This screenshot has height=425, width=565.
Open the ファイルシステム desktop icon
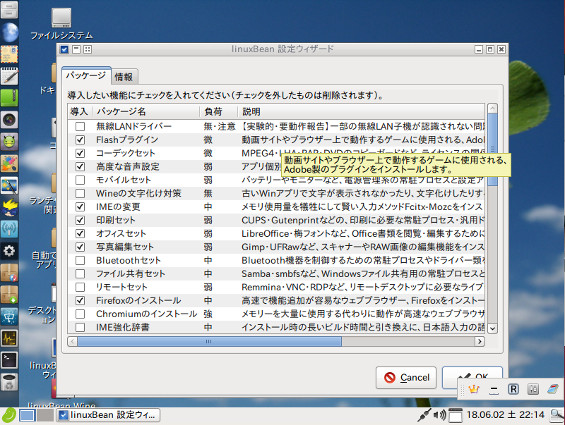[x=61, y=24]
